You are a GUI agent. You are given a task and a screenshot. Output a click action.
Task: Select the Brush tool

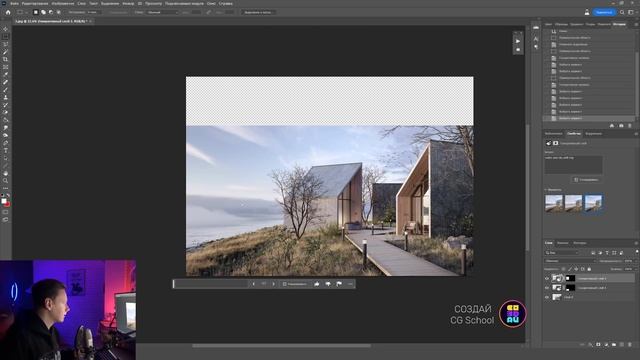[x=5, y=90]
